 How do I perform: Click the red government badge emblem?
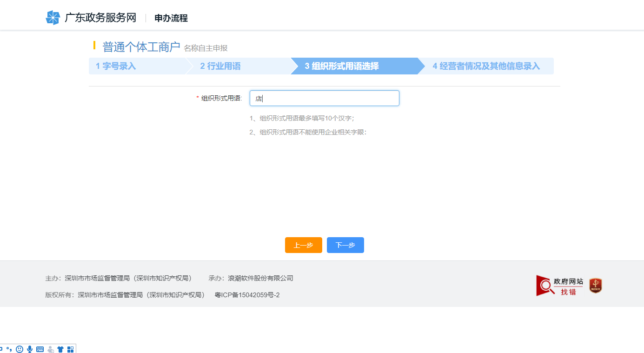click(x=596, y=286)
